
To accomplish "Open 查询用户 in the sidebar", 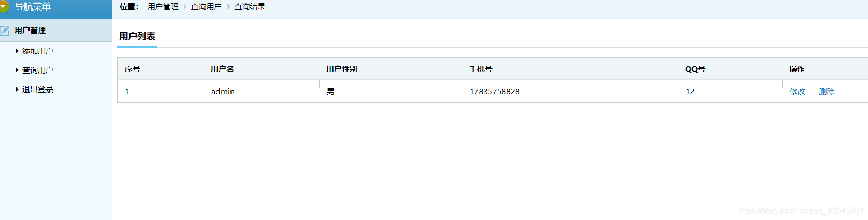I will click(37, 70).
